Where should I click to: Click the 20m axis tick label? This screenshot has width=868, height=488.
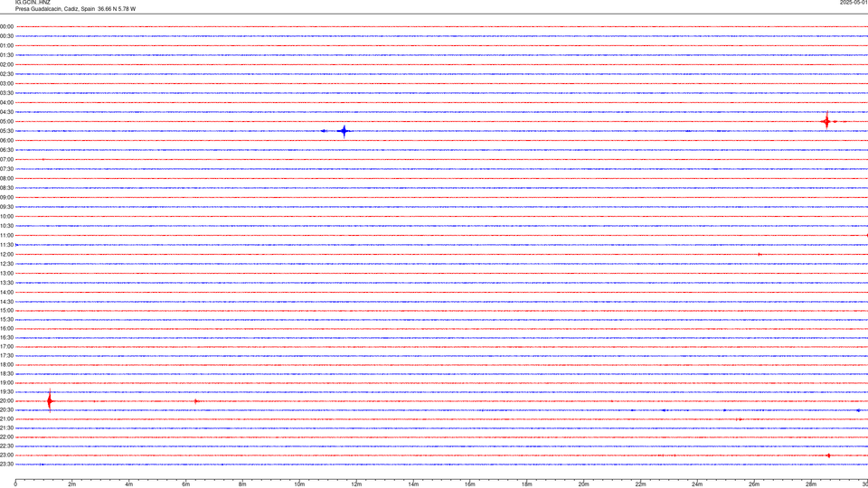[x=583, y=484]
